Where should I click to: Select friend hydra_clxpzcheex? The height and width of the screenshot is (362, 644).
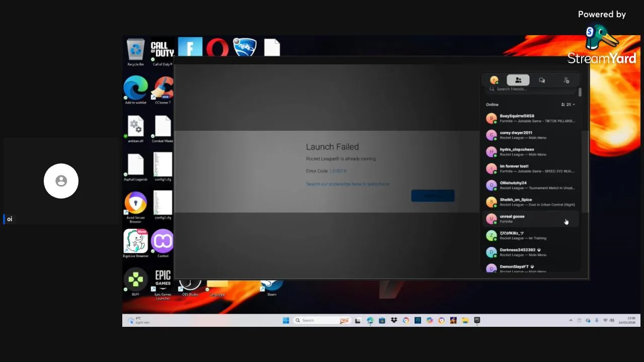pos(531,152)
